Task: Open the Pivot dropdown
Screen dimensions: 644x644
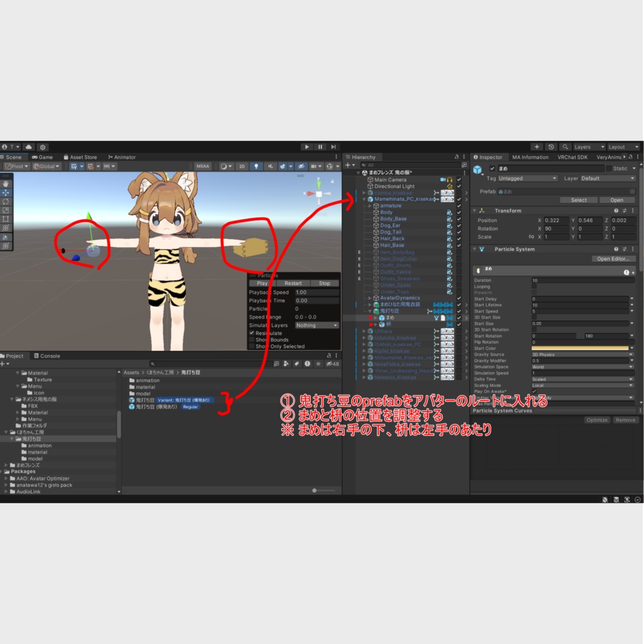Action: [x=16, y=166]
